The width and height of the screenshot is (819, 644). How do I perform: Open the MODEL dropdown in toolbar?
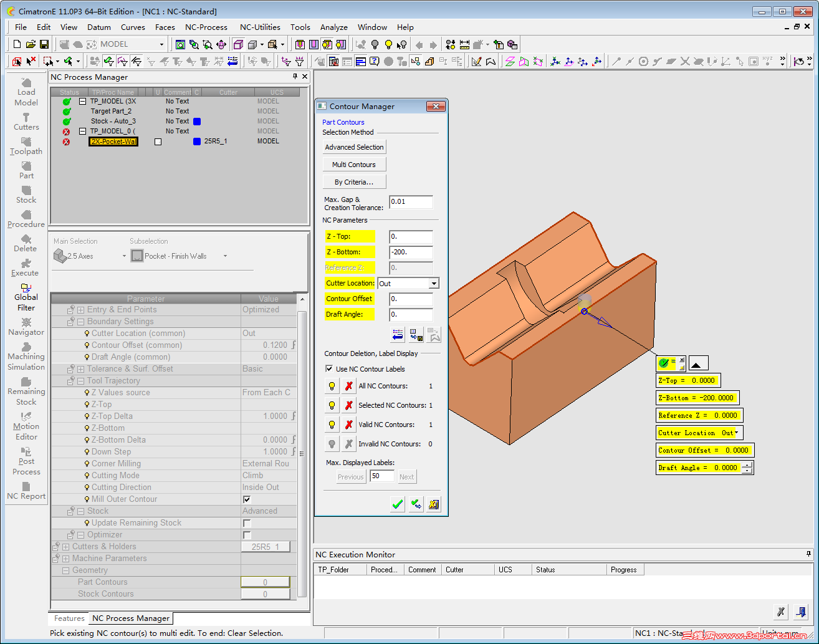pos(161,44)
